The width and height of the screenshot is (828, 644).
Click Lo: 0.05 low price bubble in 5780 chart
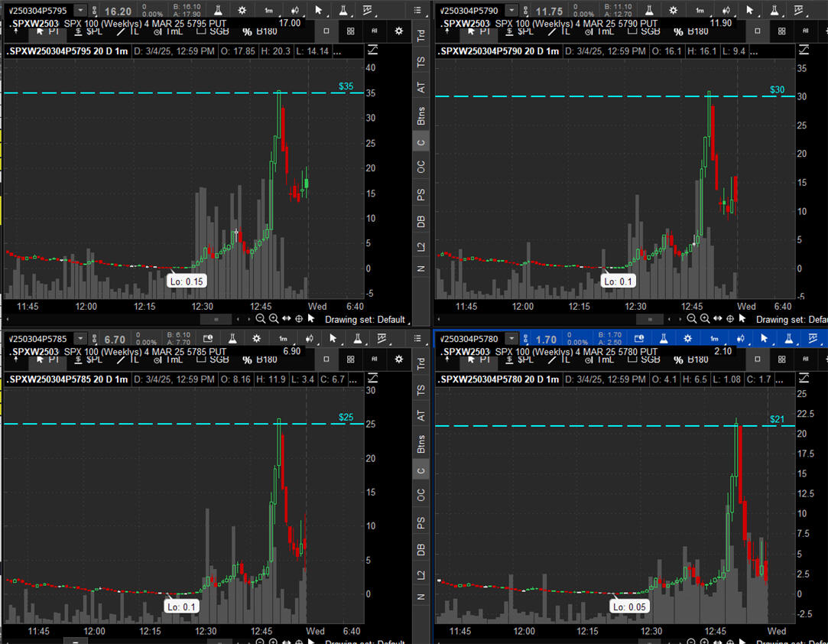pyautogui.click(x=629, y=607)
